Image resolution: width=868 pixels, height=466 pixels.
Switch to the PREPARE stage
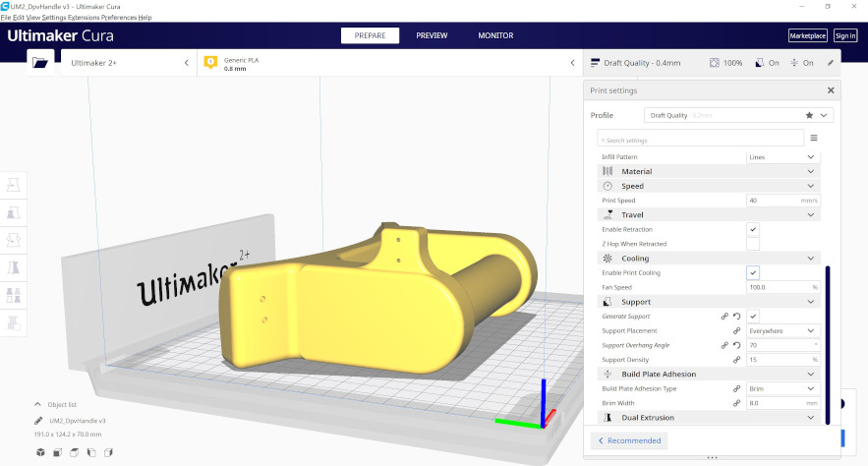click(x=370, y=35)
